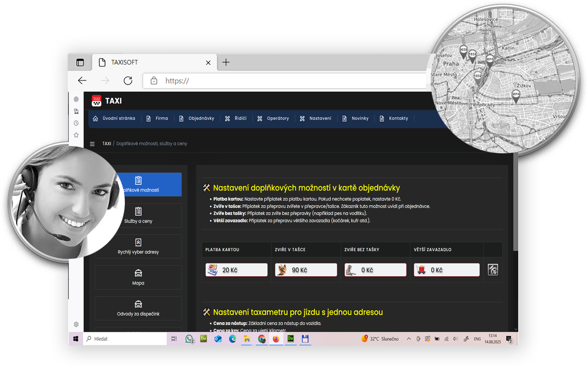The height and width of the screenshot is (367, 588).
Task: Click heading "Nastavení taxametru pro jízdu s jednou adresou"
Action: pos(298,312)
